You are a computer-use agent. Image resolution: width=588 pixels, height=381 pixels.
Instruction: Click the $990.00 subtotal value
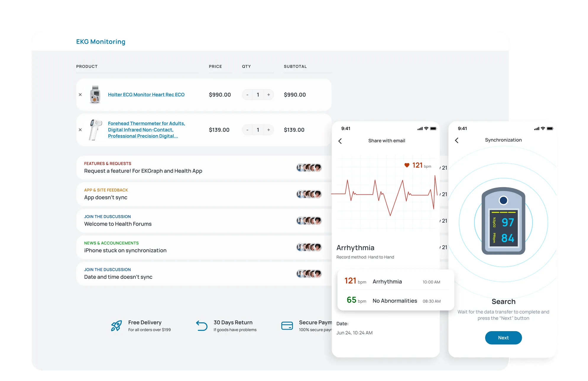click(x=295, y=95)
